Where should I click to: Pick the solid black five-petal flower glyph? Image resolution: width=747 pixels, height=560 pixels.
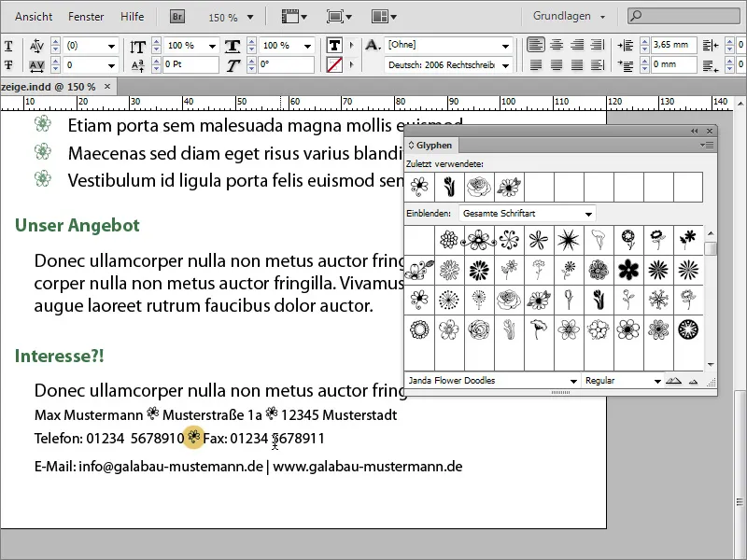click(628, 270)
